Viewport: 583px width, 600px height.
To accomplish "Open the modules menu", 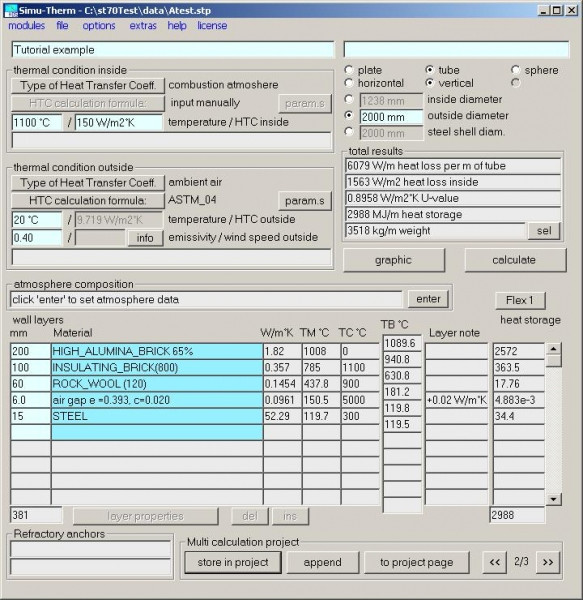I will coord(26,26).
